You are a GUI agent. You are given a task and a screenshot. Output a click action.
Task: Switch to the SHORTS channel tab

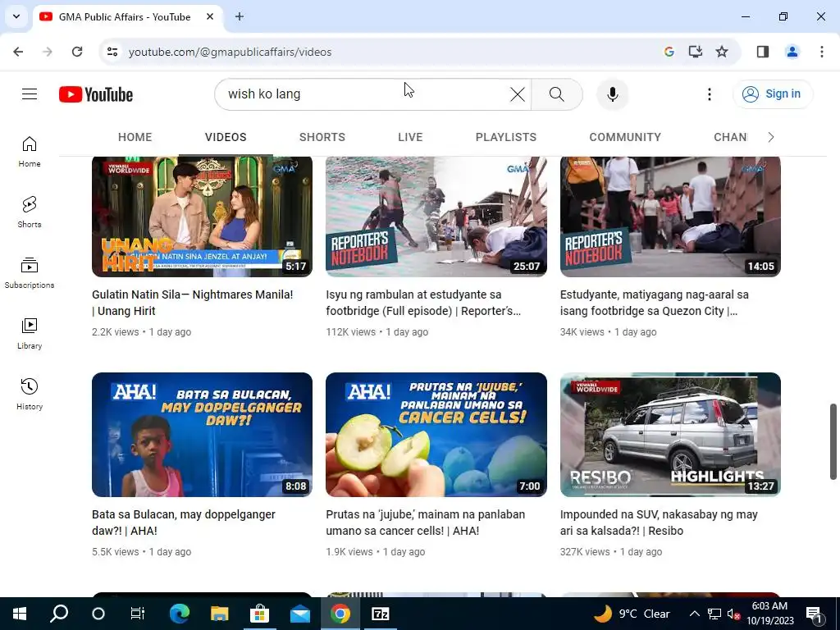click(322, 137)
